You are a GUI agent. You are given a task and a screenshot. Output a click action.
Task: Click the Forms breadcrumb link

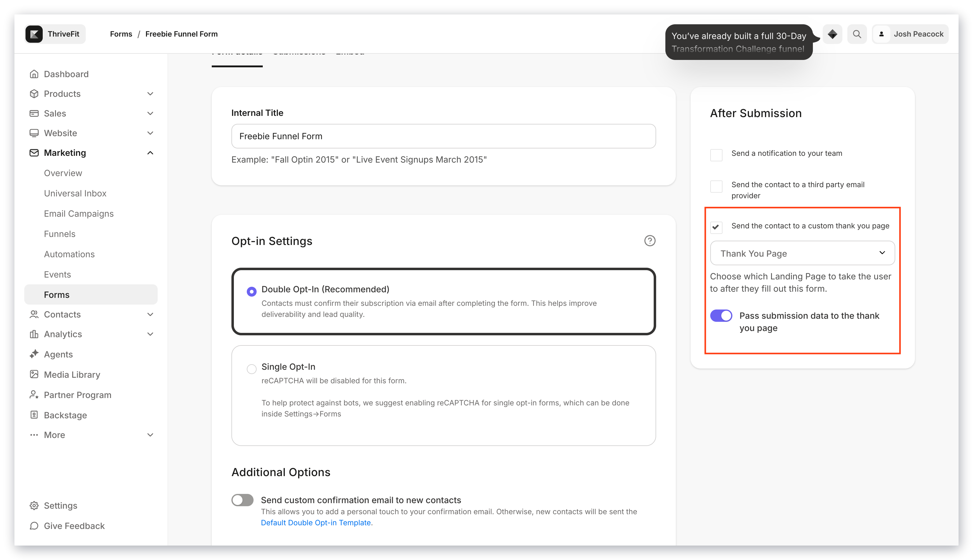click(x=121, y=34)
